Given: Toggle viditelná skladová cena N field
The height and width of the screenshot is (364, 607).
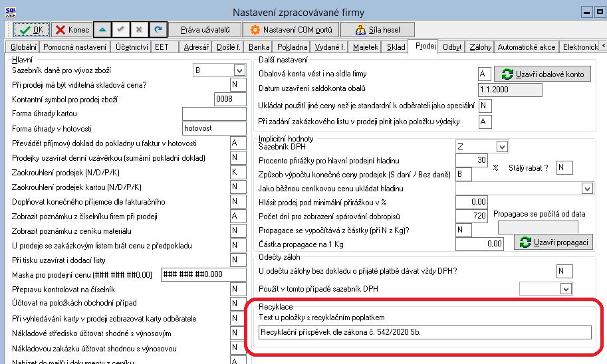Looking at the screenshot, I should pos(238,85).
